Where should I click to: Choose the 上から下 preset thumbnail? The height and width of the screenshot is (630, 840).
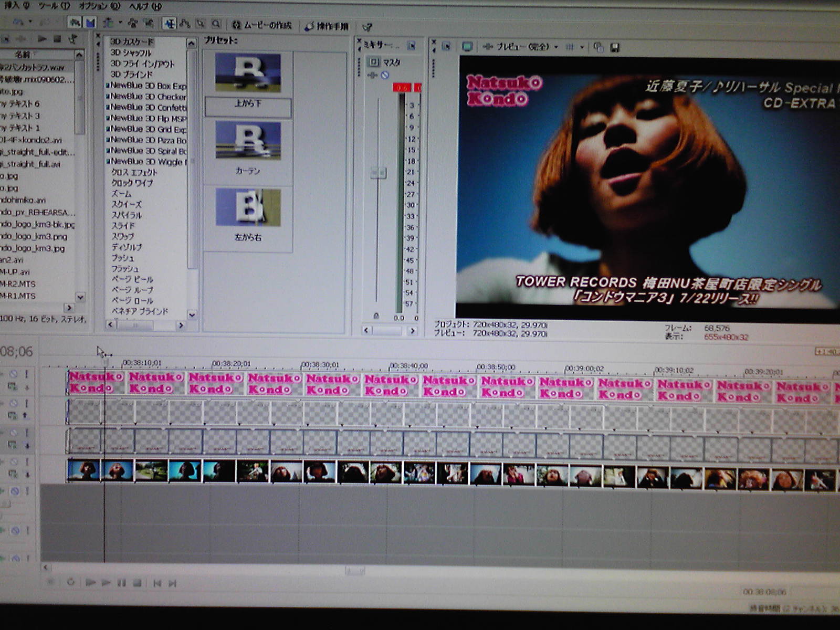[x=248, y=73]
